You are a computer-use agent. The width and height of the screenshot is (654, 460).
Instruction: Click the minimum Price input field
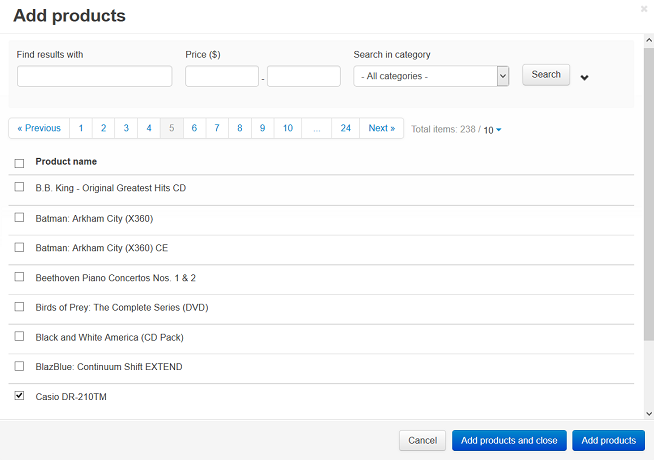click(x=222, y=76)
